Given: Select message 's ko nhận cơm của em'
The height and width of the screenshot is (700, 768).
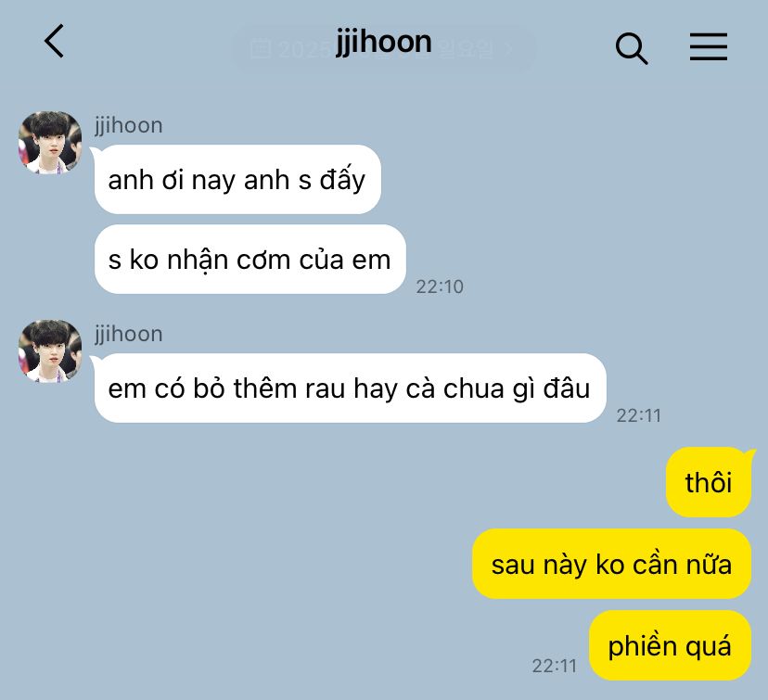Looking at the screenshot, I should tap(250, 259).
